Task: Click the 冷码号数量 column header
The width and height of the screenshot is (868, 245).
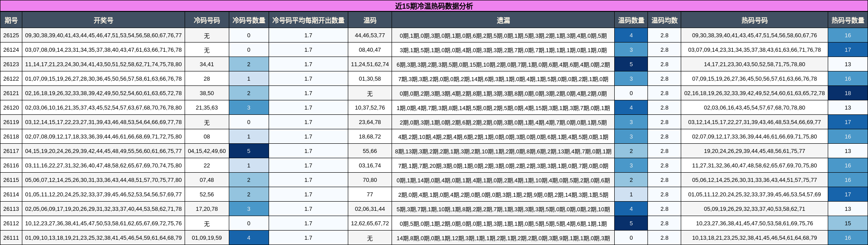Action: click(249, 20)
